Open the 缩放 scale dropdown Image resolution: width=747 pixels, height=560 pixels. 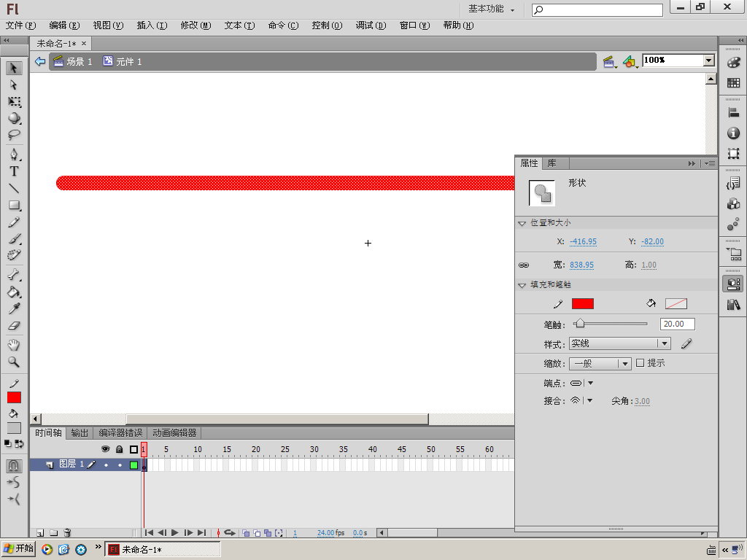tap(600, 363)
